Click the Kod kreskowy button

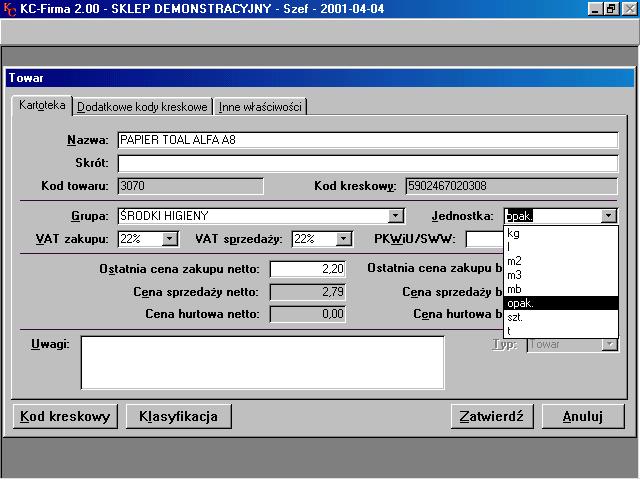[65, 416]
